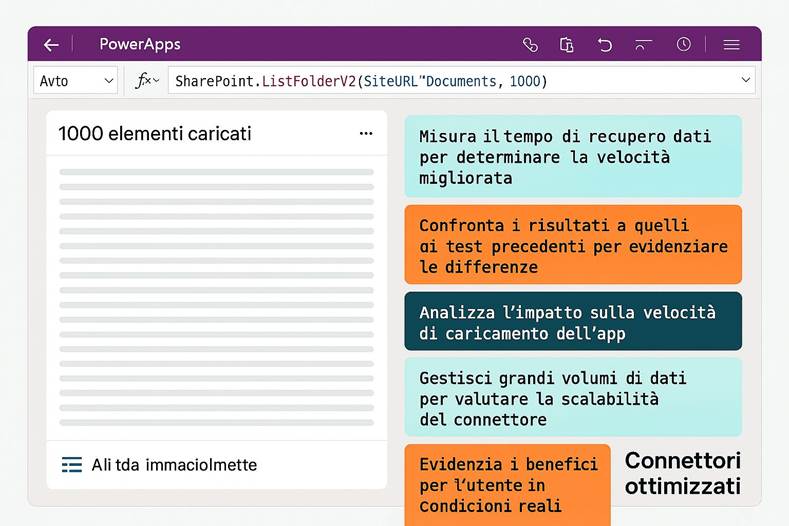
Task: Open history clock icon
Action: point(683,44)
